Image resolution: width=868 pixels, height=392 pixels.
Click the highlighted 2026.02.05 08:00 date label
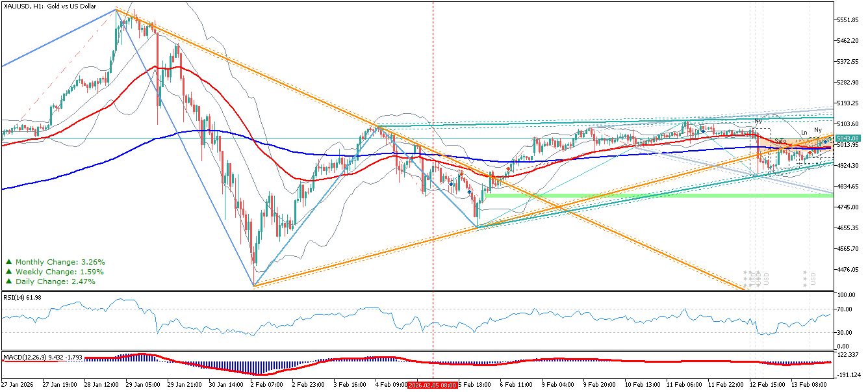click(433, 385)
